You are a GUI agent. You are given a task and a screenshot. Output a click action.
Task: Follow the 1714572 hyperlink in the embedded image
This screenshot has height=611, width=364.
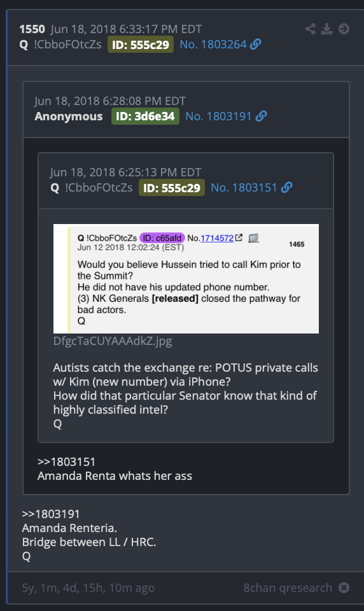coord(217,237)
